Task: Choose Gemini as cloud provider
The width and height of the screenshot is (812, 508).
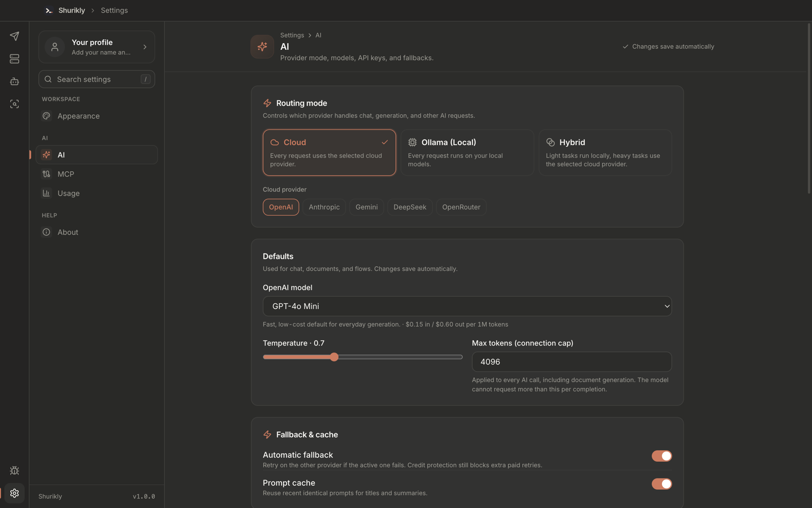Action: tap(366, 207)
